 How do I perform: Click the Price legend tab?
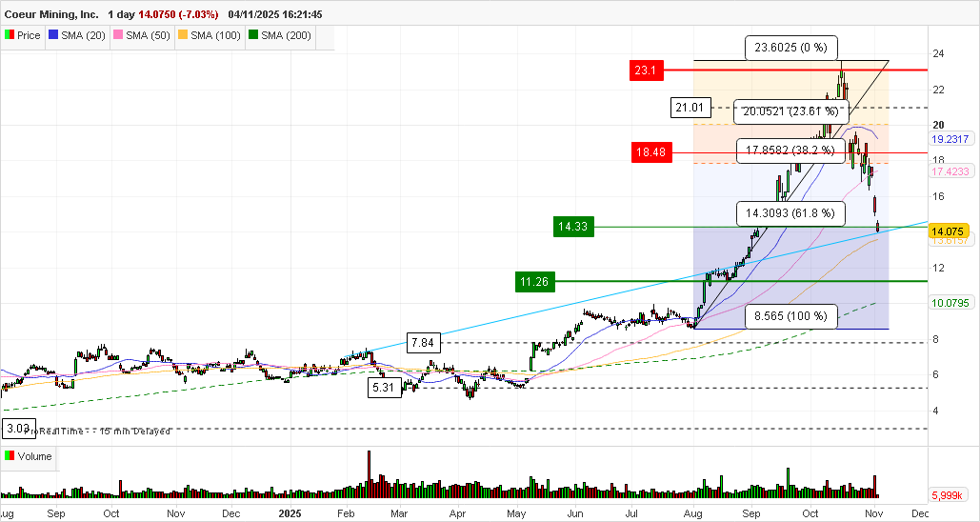coord(23,35)
